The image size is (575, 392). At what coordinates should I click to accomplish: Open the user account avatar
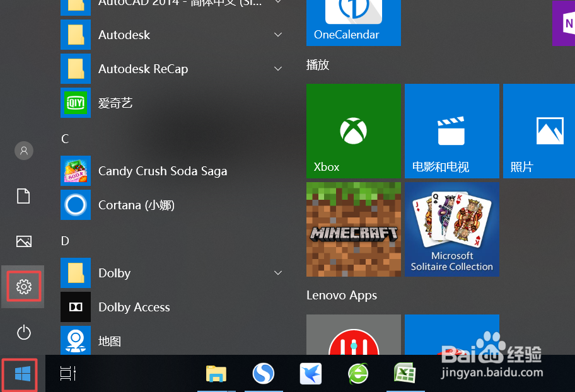click(24, 151)
